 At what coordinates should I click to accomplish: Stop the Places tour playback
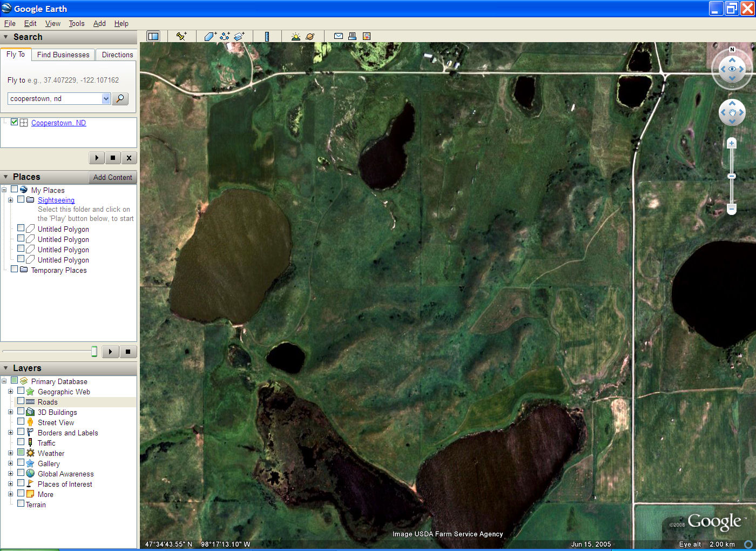[x=128, y=352]
